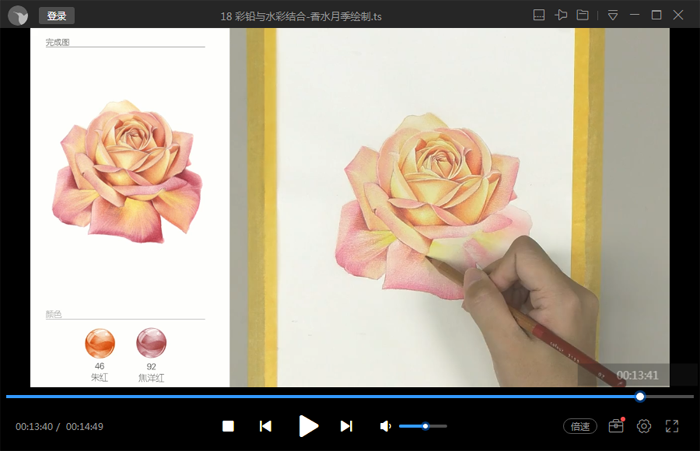
Task: Skip to the next video
Action: (346, 426)
